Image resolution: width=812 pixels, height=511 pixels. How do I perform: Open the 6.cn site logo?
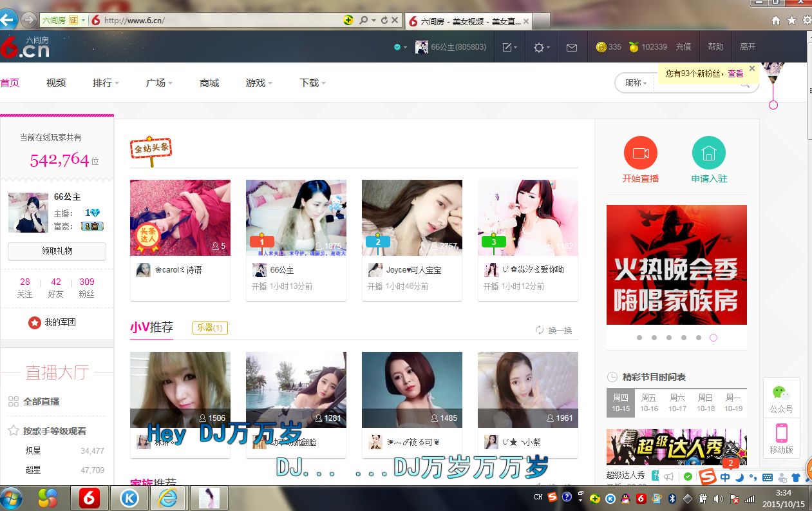(x=25, y=46)
